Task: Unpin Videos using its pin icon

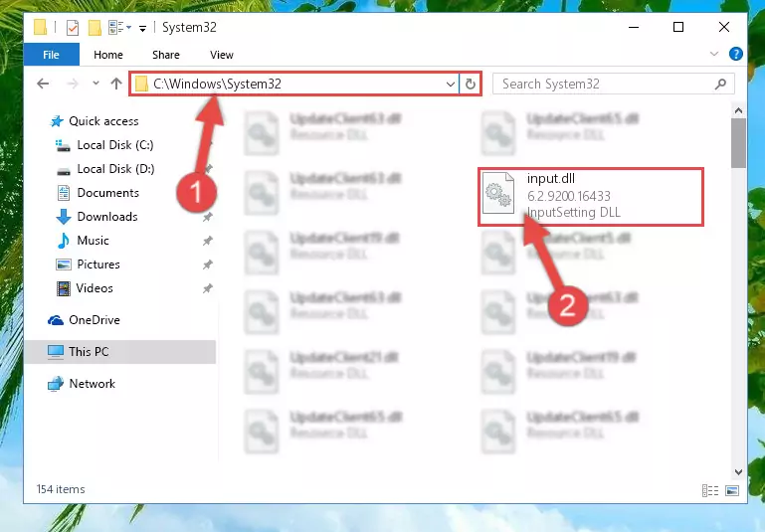Action: (208, 288)
